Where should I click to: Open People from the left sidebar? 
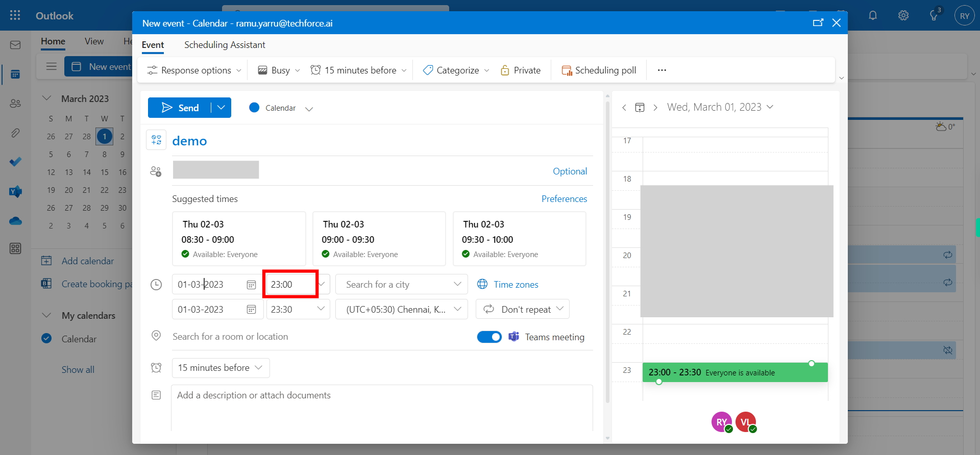(15, 104)
